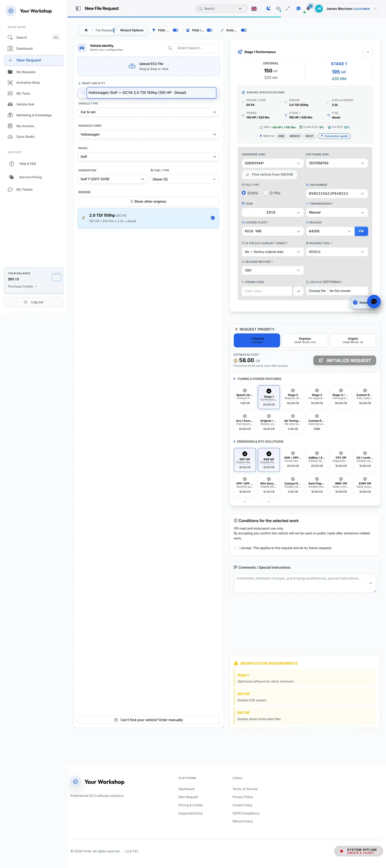This screenshot has height=868, width=386.
Task: Click the Purchase Credits link
Action: [22, 286]
